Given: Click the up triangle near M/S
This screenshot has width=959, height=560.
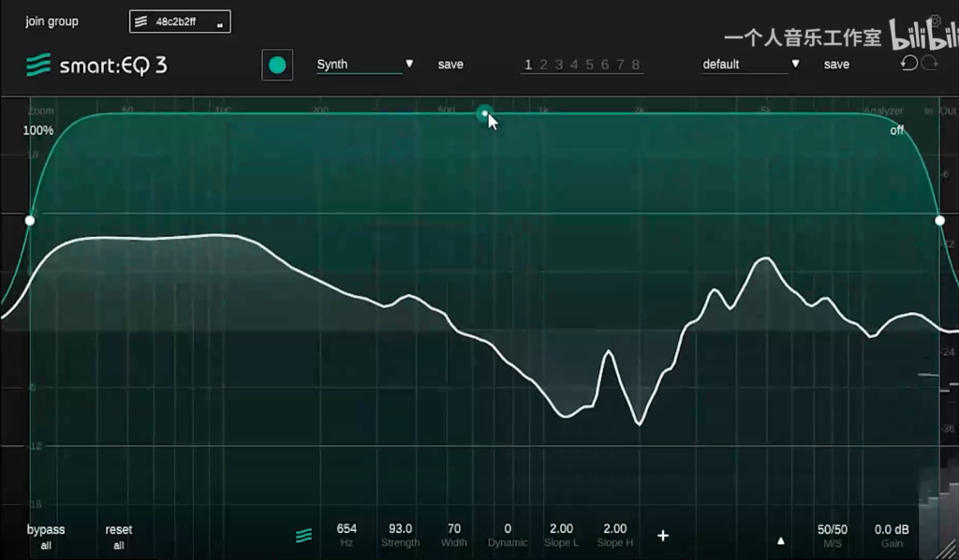Looking at the screenshot, I should pos(781,540).
